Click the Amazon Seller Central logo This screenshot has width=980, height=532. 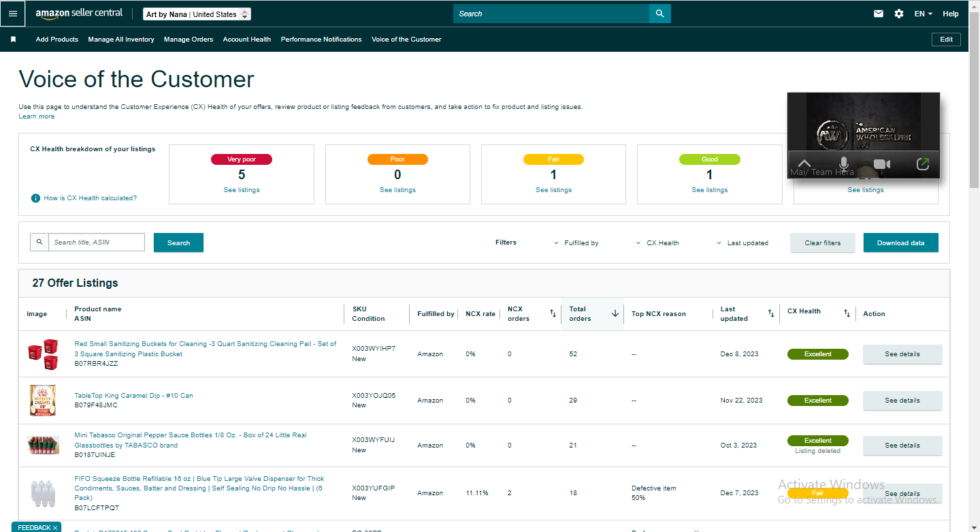(x=79, y=14)
